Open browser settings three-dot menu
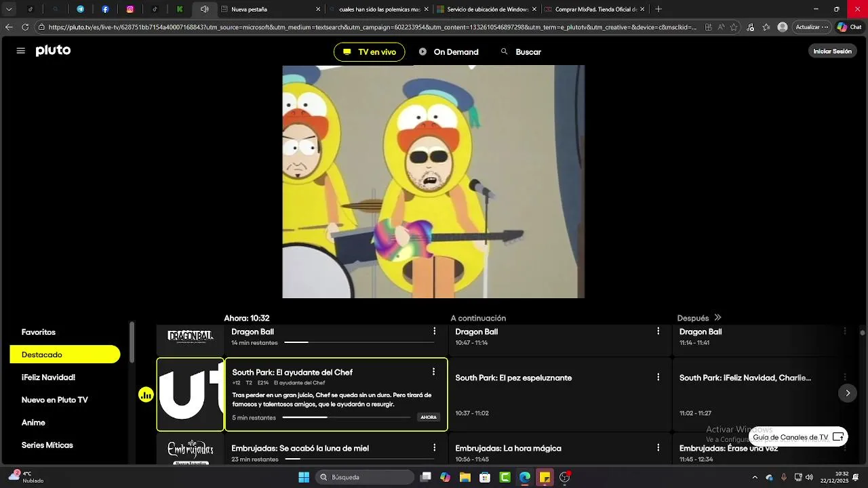The height and width of the screenshot is (488, 868). pyautogui.click(x=825, y=27)
